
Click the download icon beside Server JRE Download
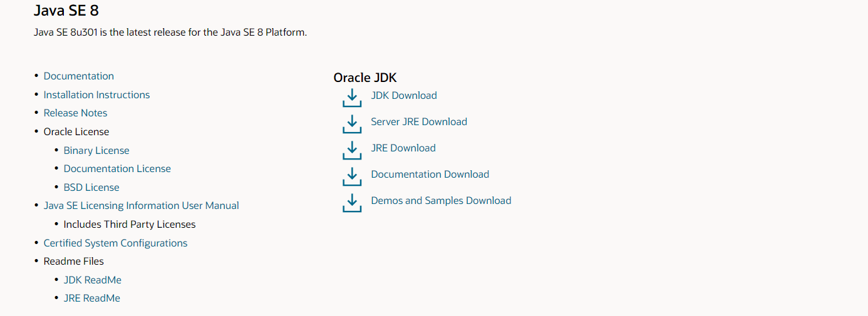[352, 124]
